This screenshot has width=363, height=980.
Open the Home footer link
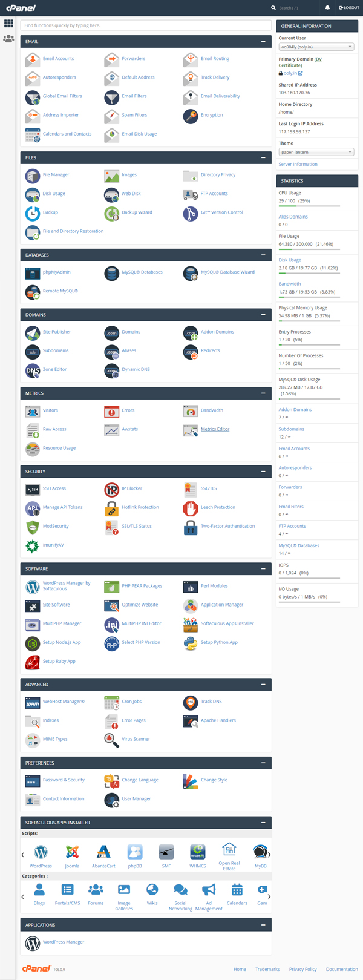click(x=240, y=969)
